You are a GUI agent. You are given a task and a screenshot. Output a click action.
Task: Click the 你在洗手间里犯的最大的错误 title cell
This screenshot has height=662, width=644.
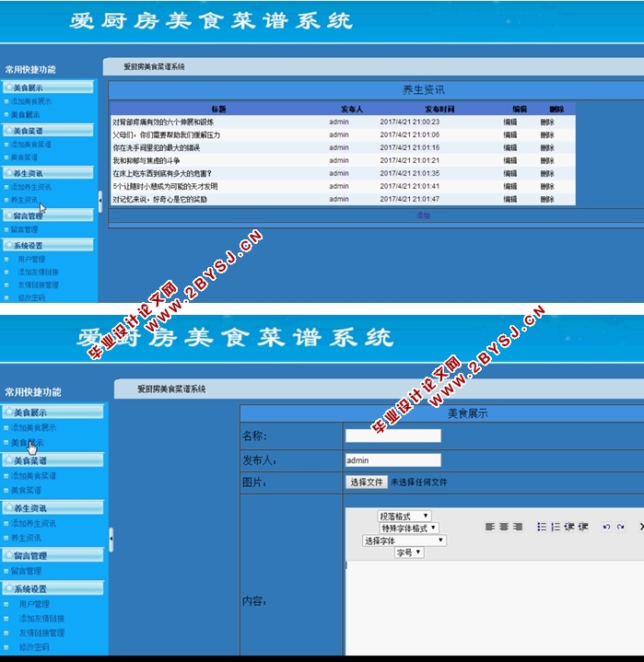[157, 147]
